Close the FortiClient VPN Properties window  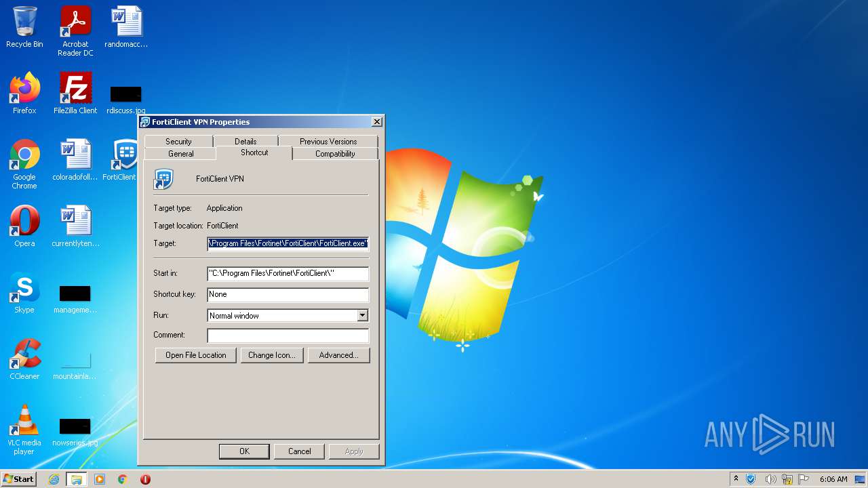(377, 122)
